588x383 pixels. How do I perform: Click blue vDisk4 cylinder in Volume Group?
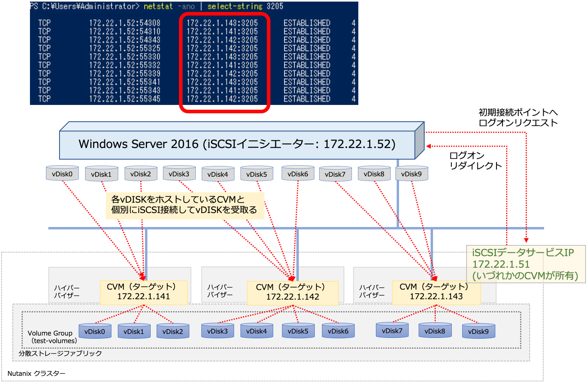click(257, 331)
